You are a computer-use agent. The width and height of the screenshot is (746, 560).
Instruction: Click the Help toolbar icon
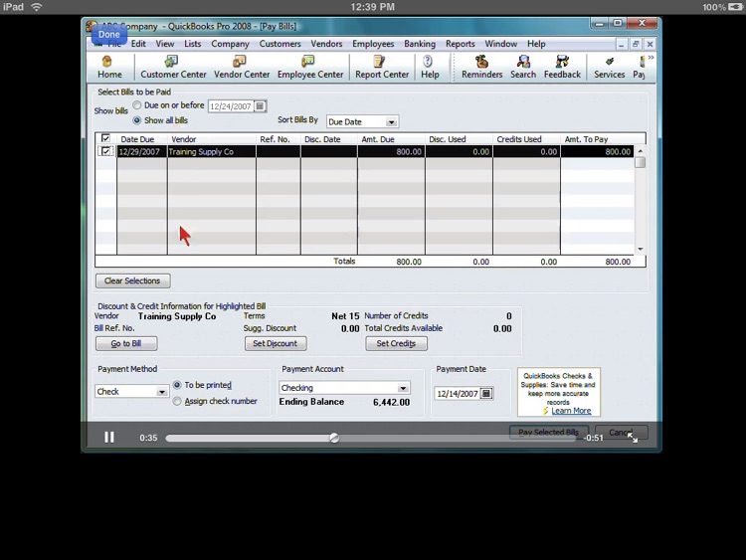coord(430,67)
